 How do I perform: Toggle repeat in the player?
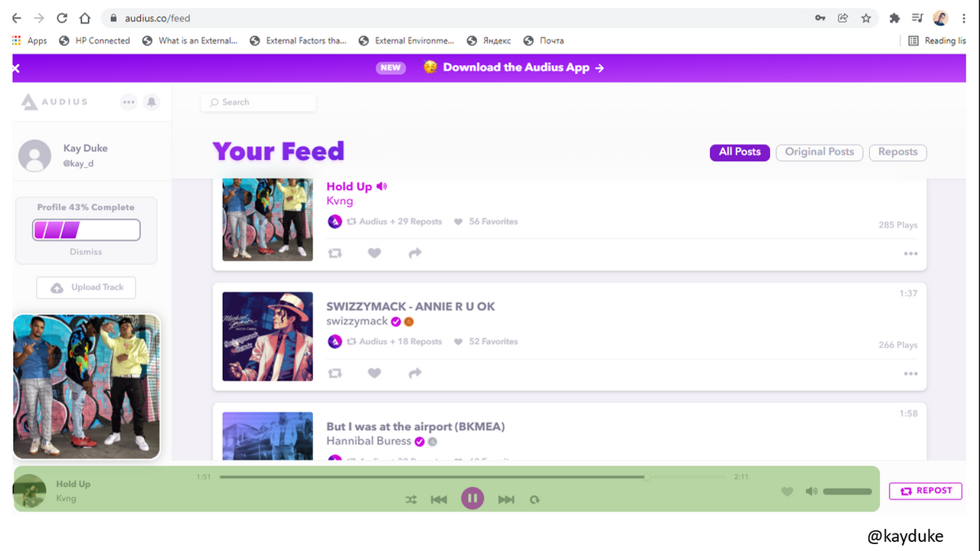tap(534, 500)
